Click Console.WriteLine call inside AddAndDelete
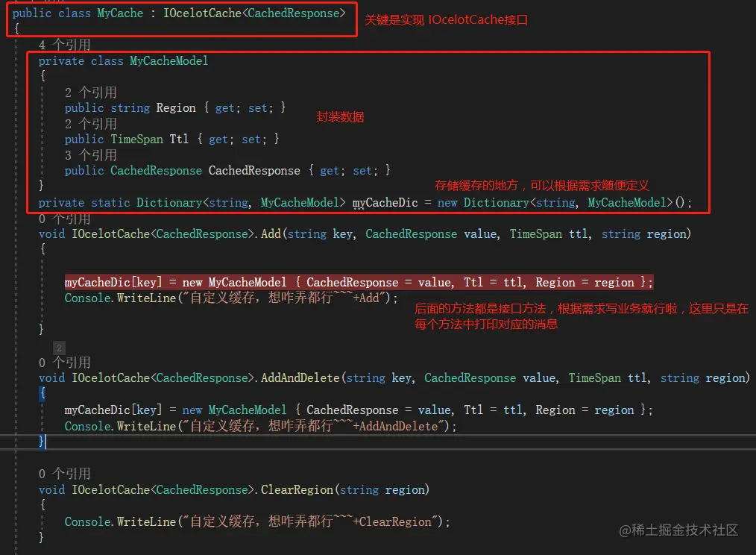 click(260, 426)
